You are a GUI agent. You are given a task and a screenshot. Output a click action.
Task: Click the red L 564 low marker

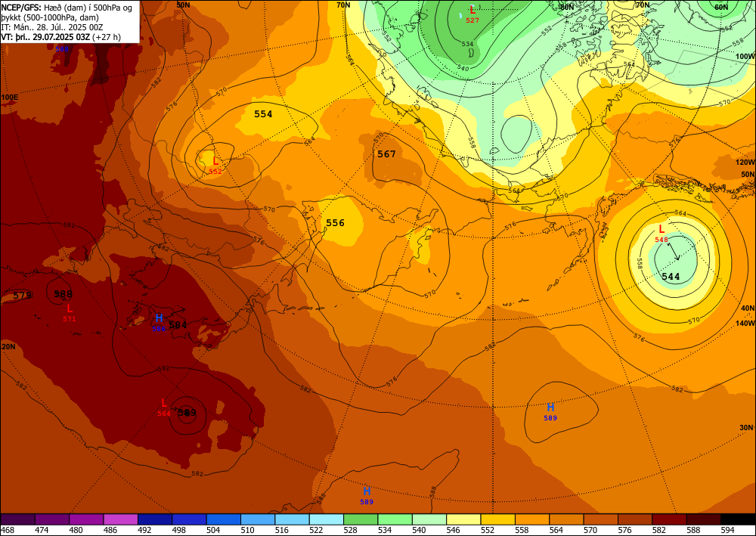[164, 407]
